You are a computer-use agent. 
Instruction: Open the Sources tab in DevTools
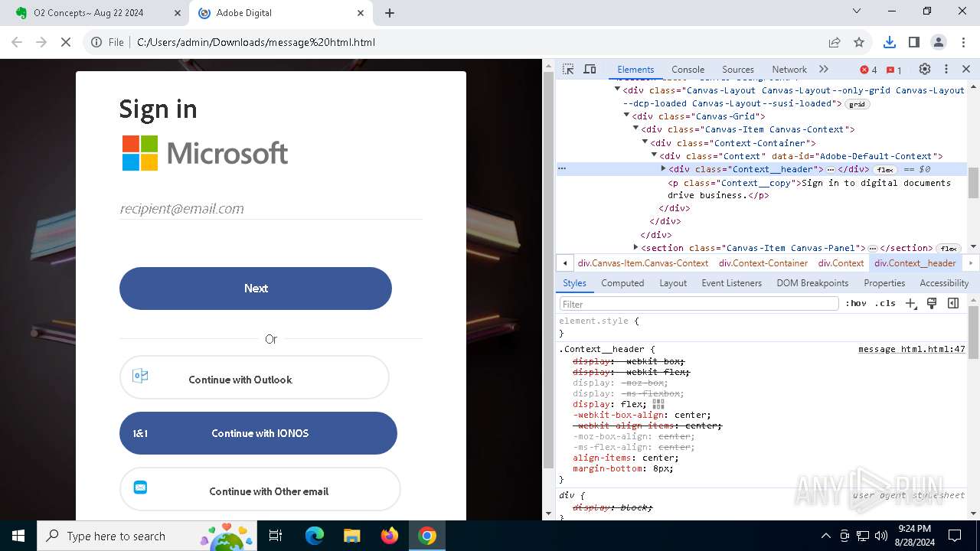(x=738, y=69)
